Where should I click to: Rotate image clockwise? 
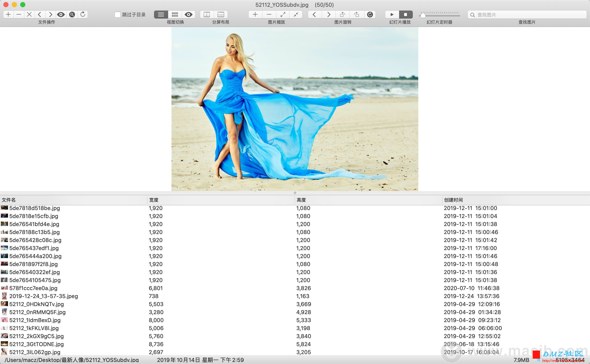click(356, 15)
